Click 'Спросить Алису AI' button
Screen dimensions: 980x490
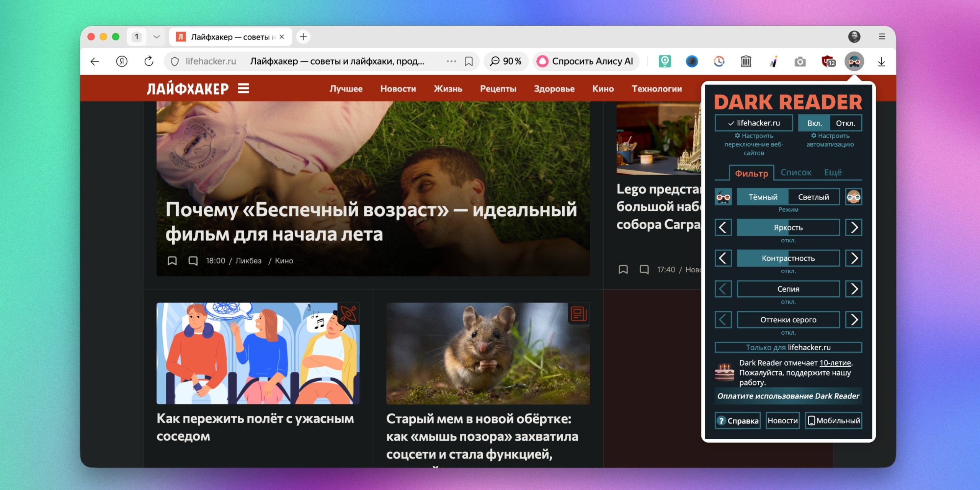point(586,61)
